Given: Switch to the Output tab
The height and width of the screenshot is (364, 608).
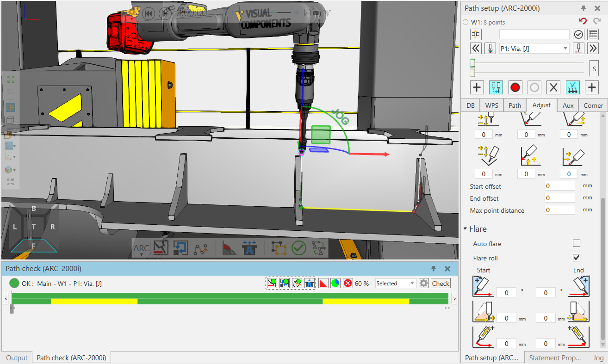Looking at the screenshot, I should [17, 357].
